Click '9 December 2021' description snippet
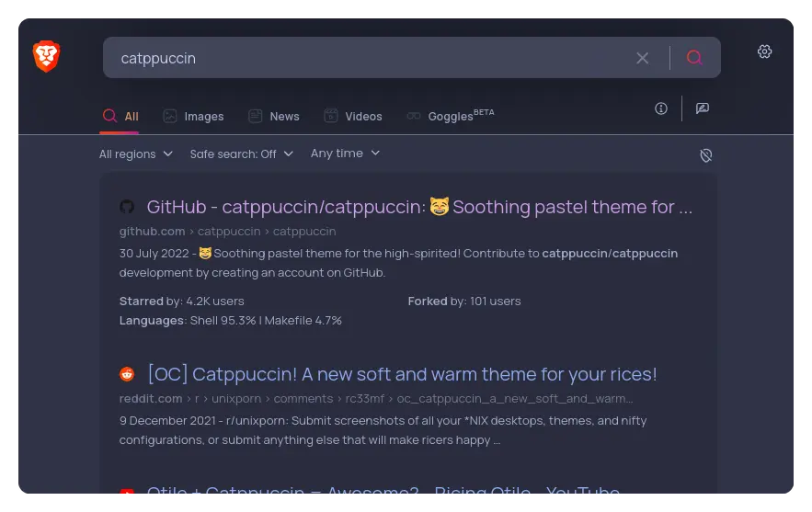Viewport: 812px width, 512px height. pyautogui.click(x=383, y=430)
